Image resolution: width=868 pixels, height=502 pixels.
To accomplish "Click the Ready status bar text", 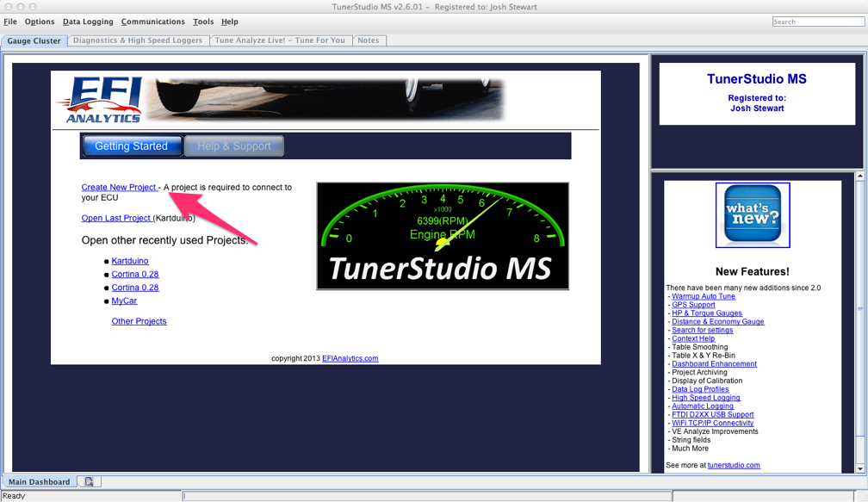I will coord(14,496).
